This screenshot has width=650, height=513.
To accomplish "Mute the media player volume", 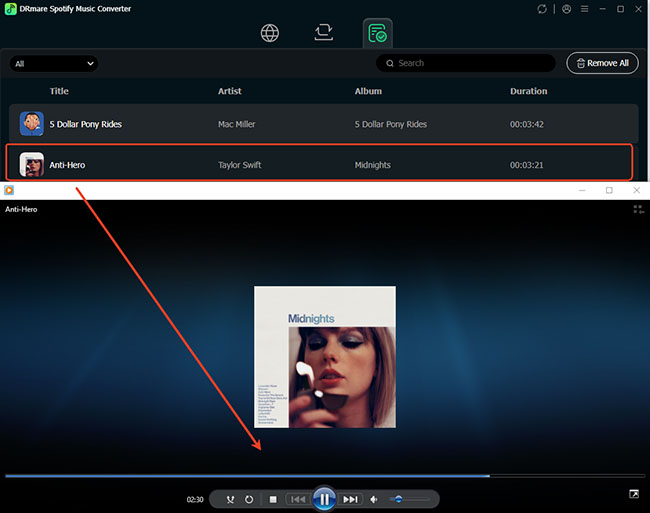I will [374, 499].
